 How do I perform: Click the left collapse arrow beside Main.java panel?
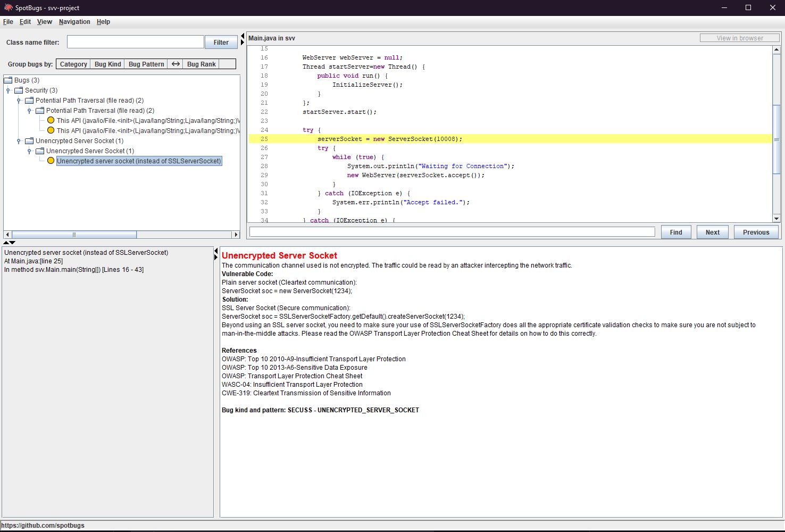pyautogui.click(x=243, y=35)
